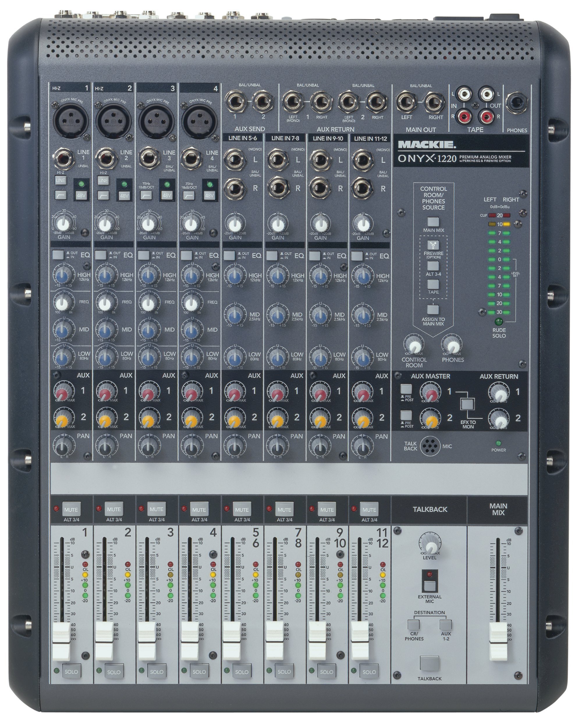The width and height of the screenshot is (580, 728).
Task: Engage SOLO on channel 1
Action: 72,671
